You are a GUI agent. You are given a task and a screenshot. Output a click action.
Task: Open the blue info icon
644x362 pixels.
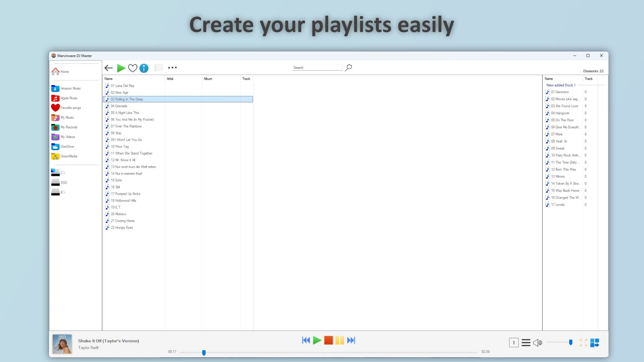pyautogui.click(x=144, y=68)
